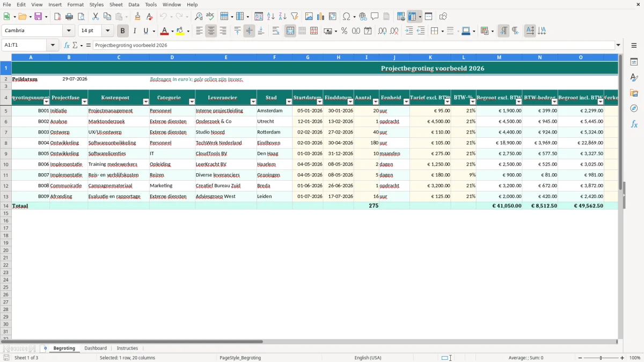The image size is (644, 362).
Task: Toggle Freeze Rows and Columns
Action: (412, 17)
